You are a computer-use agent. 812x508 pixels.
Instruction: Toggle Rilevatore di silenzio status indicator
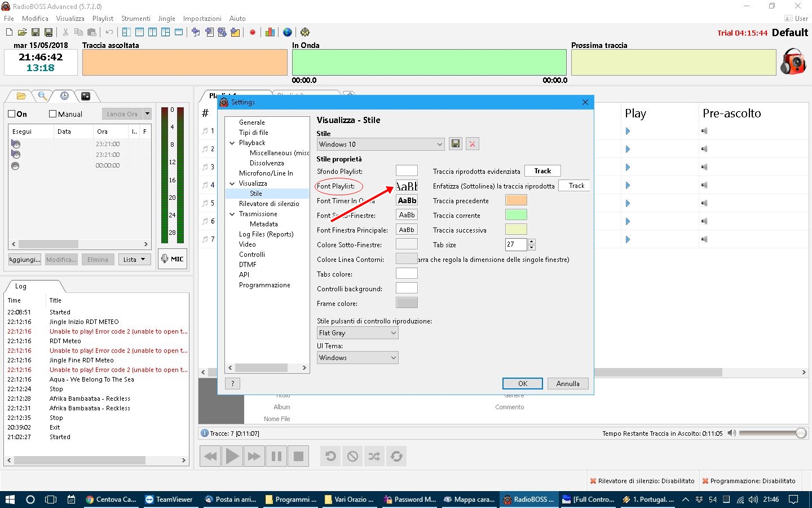[x=642, y=481]
